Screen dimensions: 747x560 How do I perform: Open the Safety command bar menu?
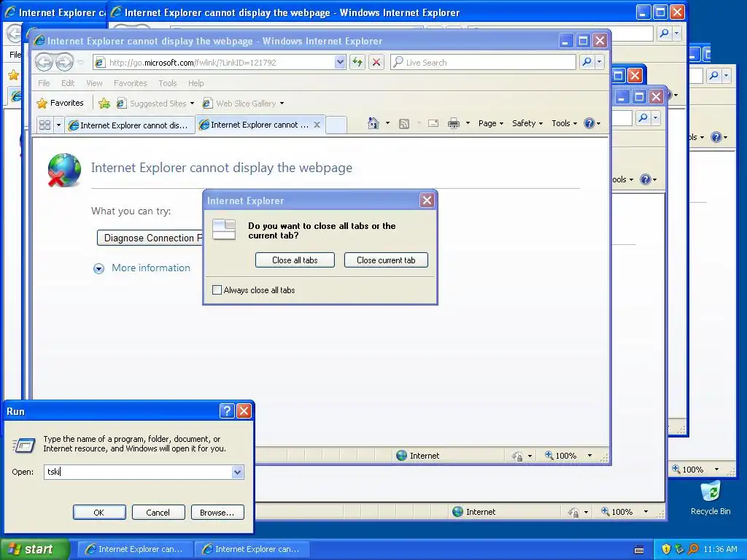click(527, 123)
